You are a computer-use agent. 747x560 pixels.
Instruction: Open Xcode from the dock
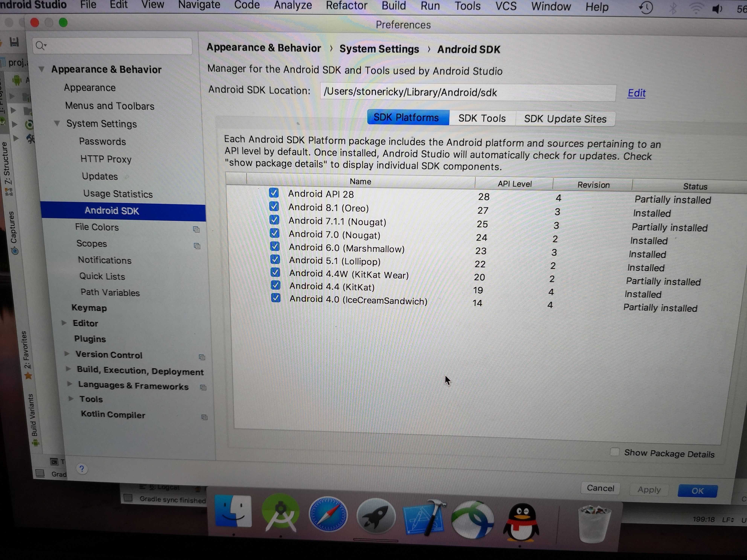(425, 517)
